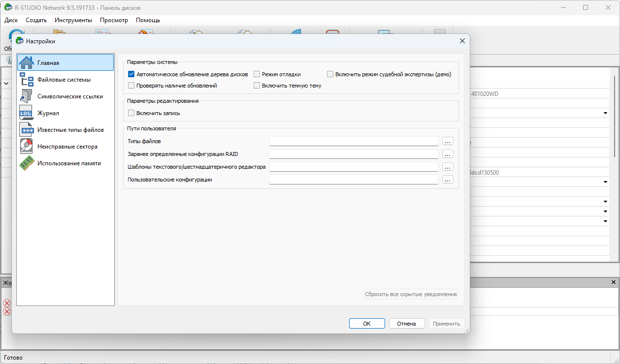The height and width of the screenshot is (364, 620).
Task: Enable Включить темную тему checkbox
Action: [257, 86]
